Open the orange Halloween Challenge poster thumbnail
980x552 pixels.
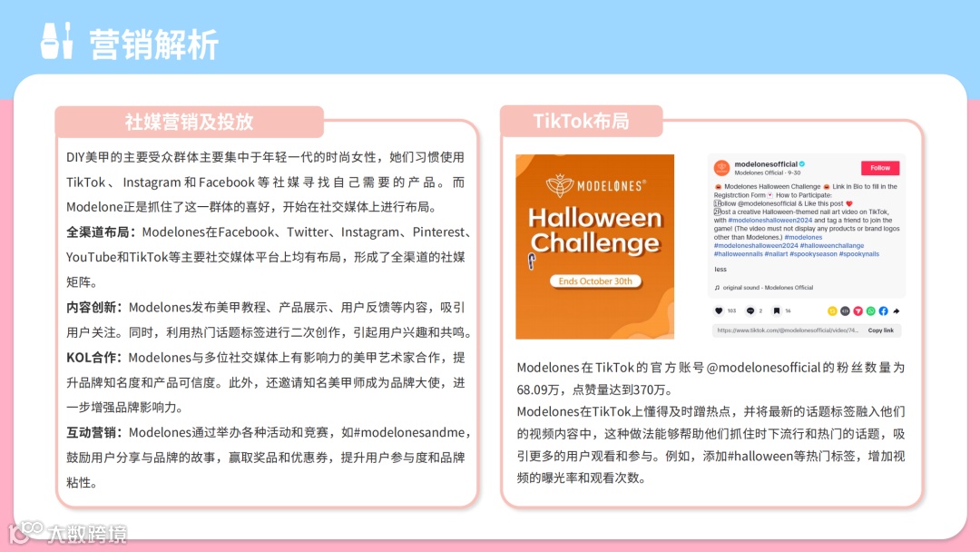[x=594, y=246]
